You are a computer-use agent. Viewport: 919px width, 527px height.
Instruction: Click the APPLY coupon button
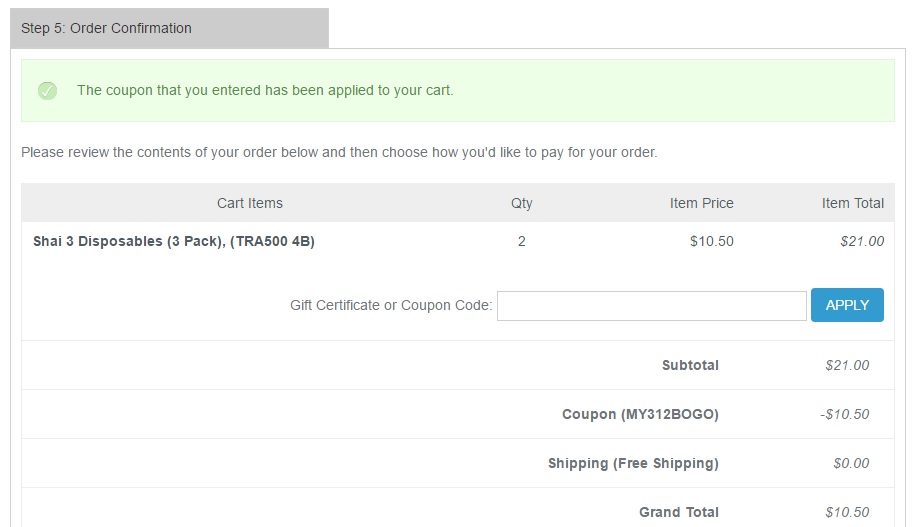click(x=847, y=305)
